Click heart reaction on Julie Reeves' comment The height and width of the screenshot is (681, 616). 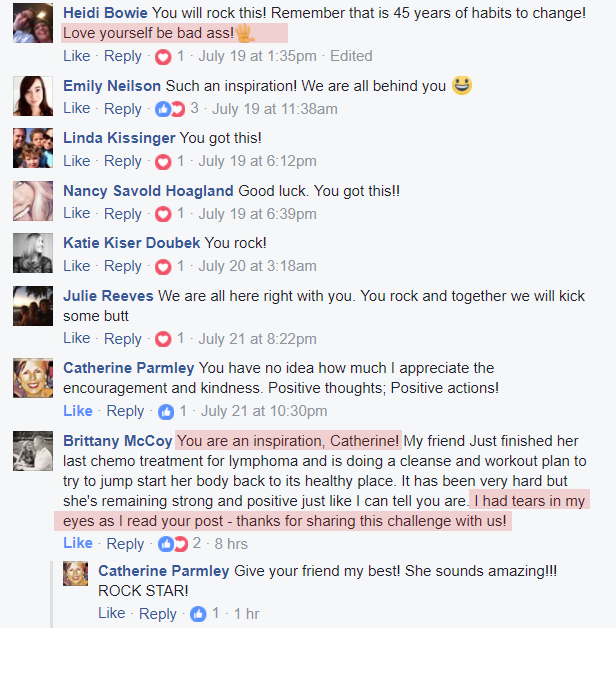163,339
